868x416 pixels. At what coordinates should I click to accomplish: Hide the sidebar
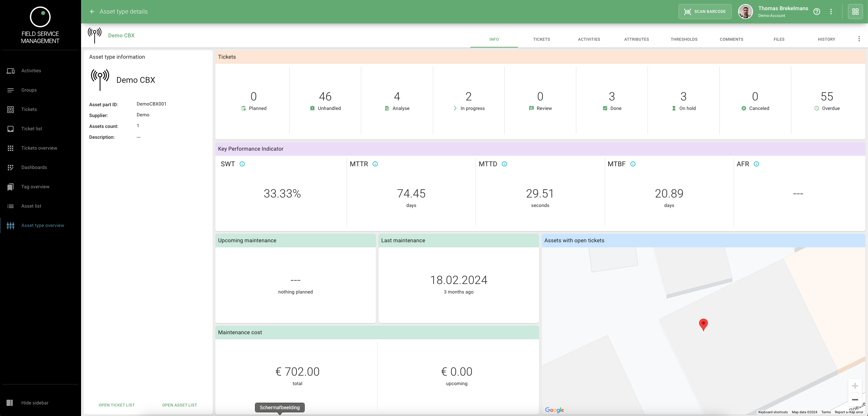tap(35, 403)
